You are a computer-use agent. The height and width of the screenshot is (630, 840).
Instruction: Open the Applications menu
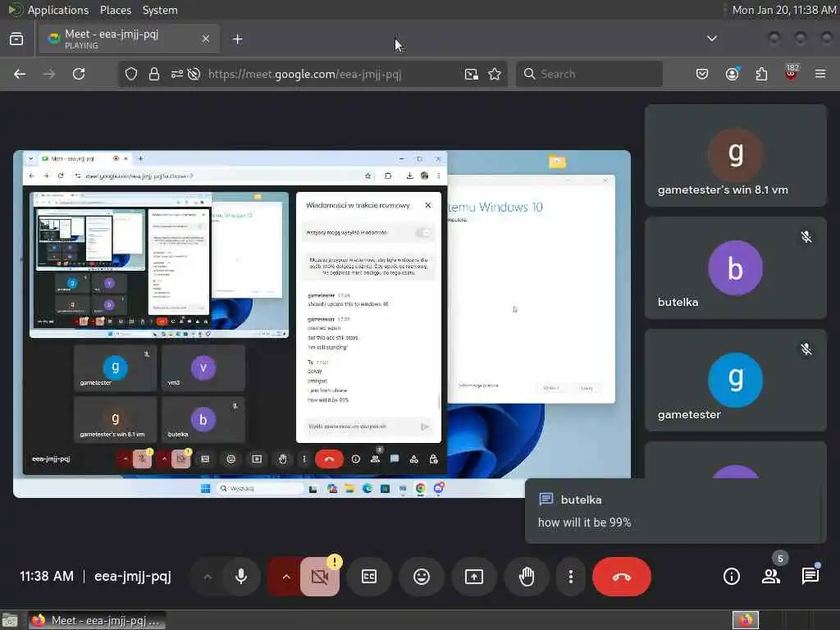tap(58, 10)
